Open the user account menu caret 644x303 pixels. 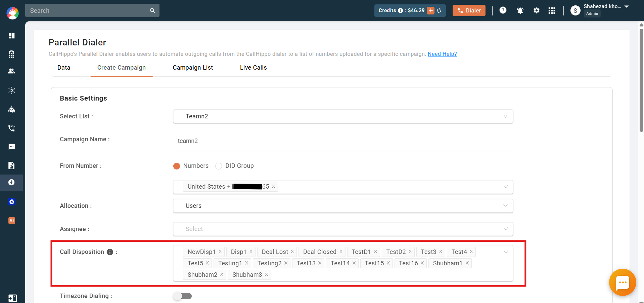pyautogui.click(x=627, y=7)
